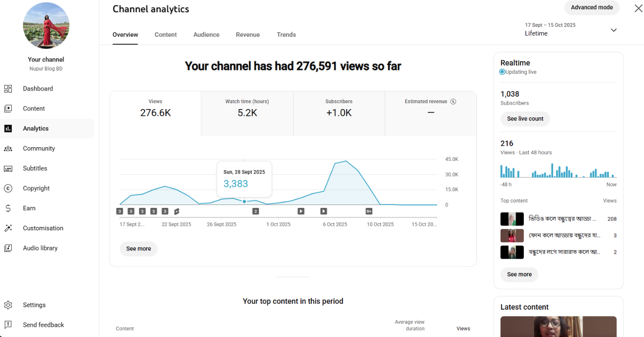Open Advanced mode
Viewport: 644px width, 337px height.
point(592,7)
